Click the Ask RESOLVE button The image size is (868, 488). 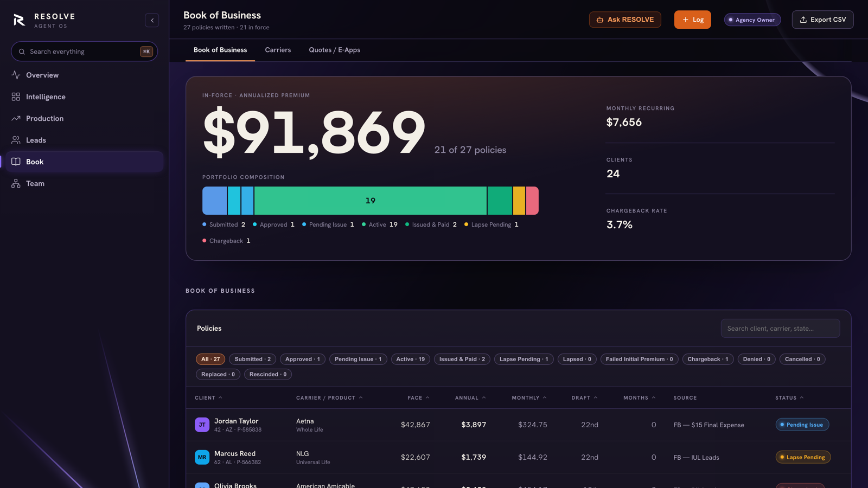[625, 20]
